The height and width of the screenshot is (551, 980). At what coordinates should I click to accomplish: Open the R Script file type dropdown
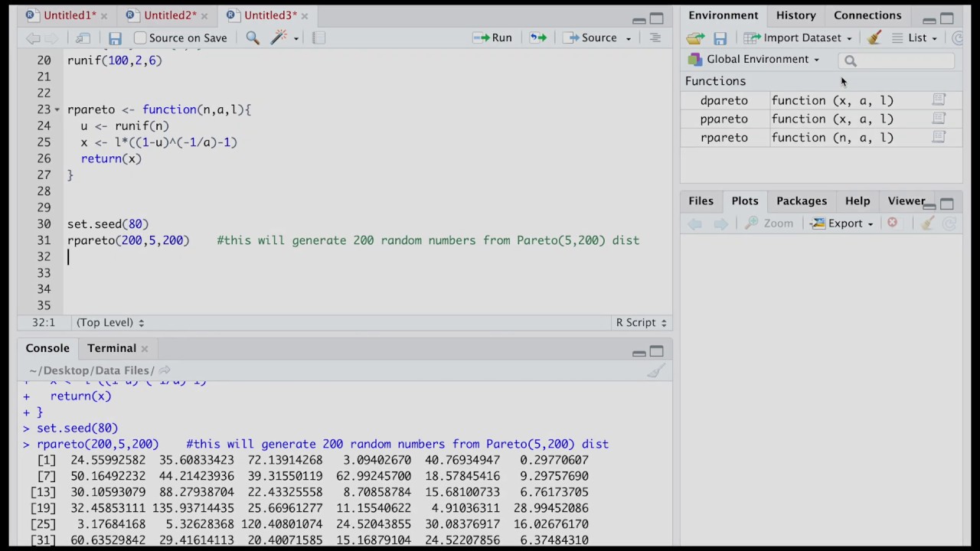(642, 323)
